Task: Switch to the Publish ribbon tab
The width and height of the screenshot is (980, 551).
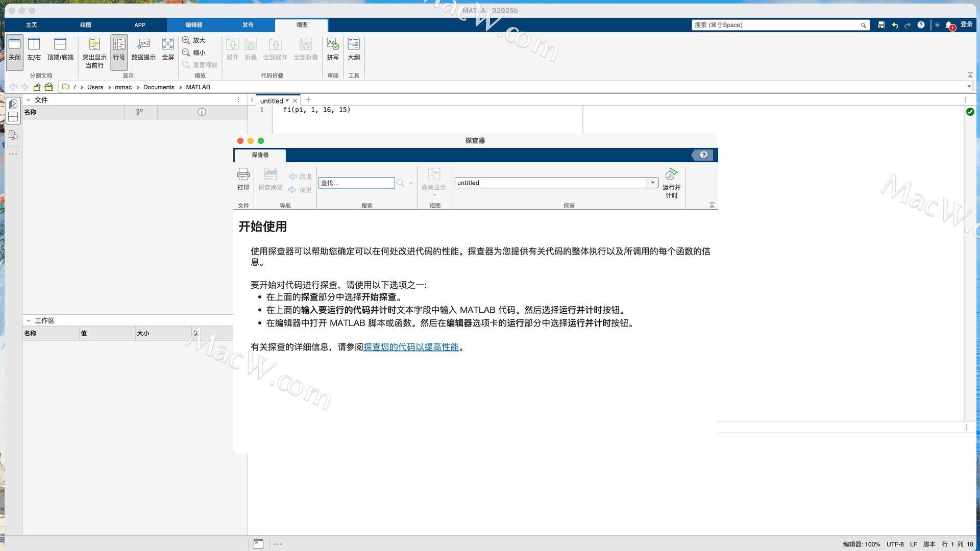Action: (248, 24)
